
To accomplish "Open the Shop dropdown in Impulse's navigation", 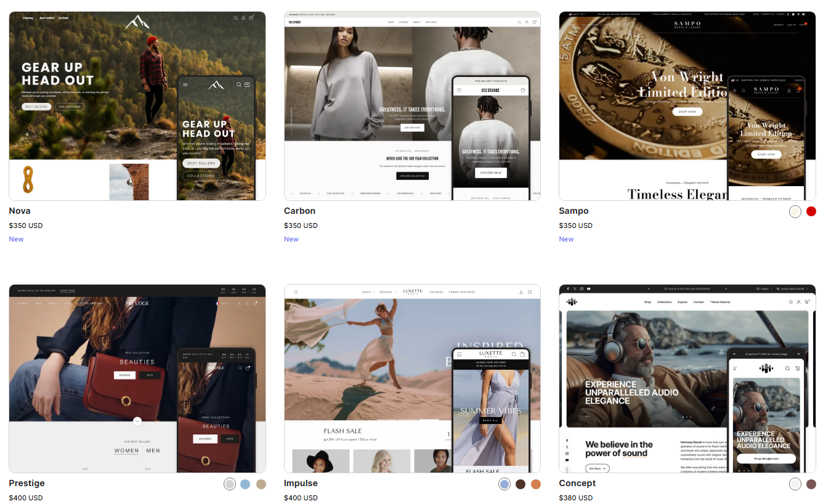I will click(367, 291).
